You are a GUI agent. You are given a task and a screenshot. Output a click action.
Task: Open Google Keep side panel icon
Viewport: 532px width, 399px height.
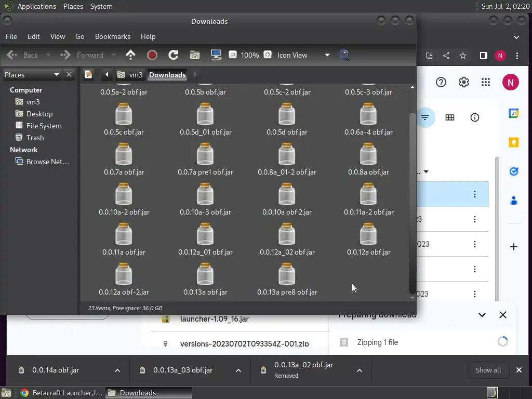point(514,142)
